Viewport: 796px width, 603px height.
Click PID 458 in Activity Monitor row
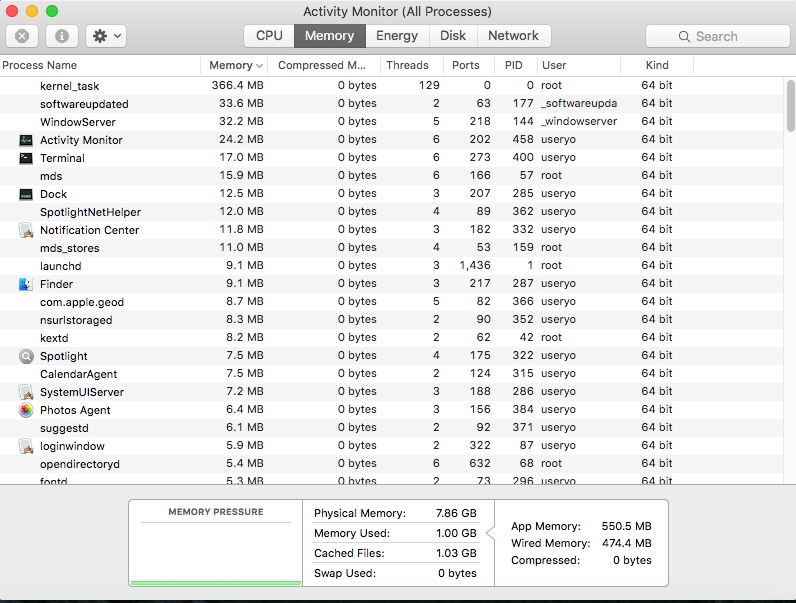[523, 140]
